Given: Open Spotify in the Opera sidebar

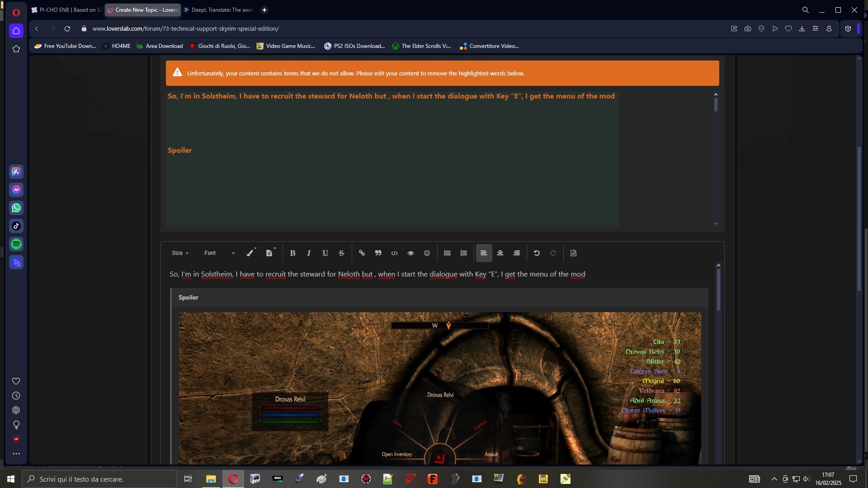Looking at the screenshot, I should click(x=16, y=244).
